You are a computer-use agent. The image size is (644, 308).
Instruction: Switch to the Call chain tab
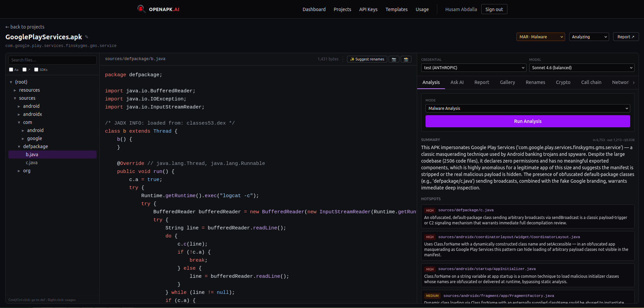tap(591, 82)
